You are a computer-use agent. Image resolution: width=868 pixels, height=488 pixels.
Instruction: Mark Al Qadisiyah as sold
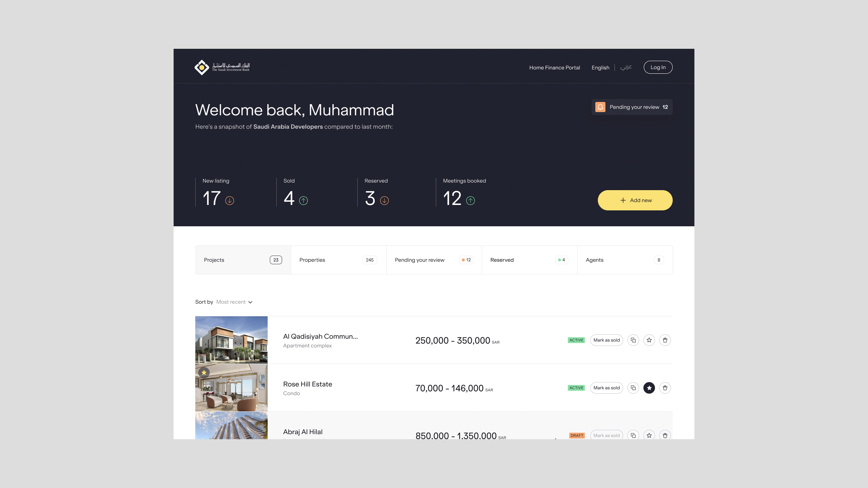point(607,340)
